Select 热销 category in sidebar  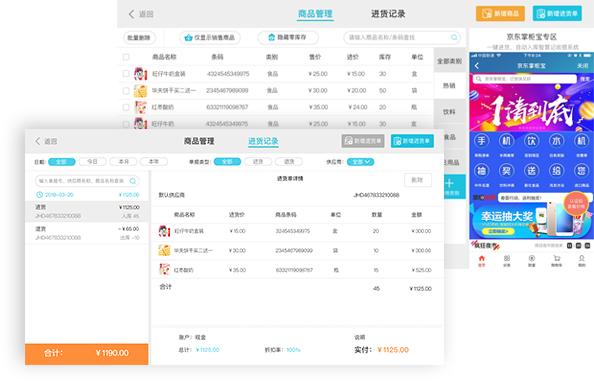point(450,86)
